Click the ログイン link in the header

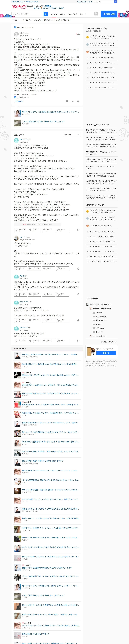click(37, 8)
